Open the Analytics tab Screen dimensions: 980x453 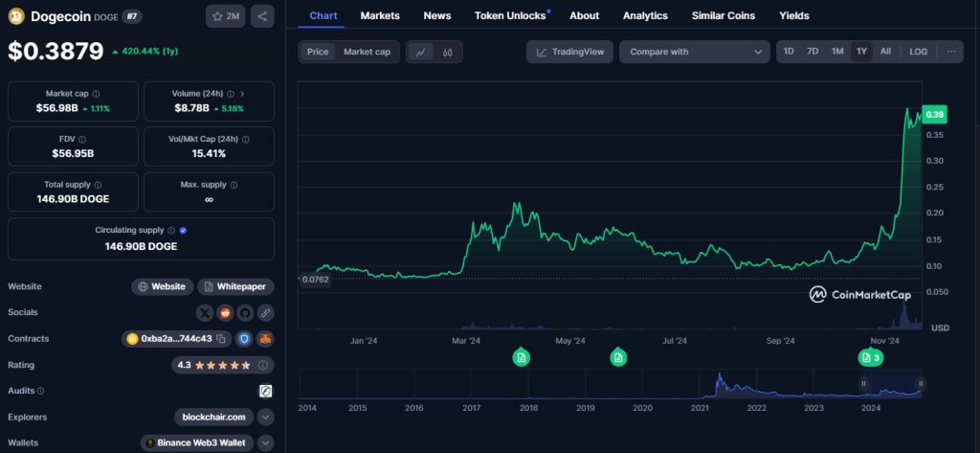point(645,15)
